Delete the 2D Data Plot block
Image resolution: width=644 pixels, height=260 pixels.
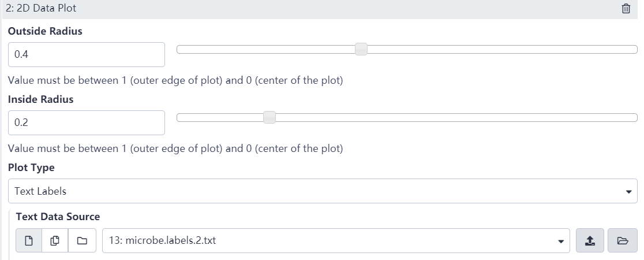coord(626,9)
